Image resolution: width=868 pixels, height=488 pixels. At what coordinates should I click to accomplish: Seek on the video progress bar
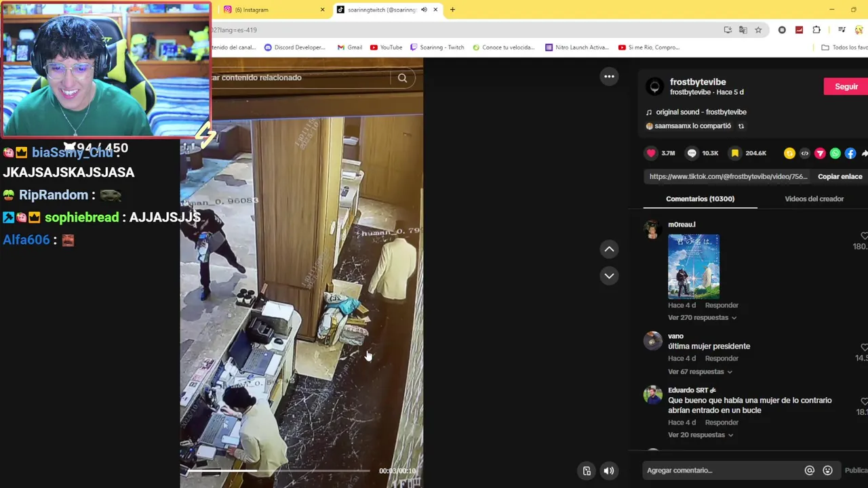tap(278, 471)
